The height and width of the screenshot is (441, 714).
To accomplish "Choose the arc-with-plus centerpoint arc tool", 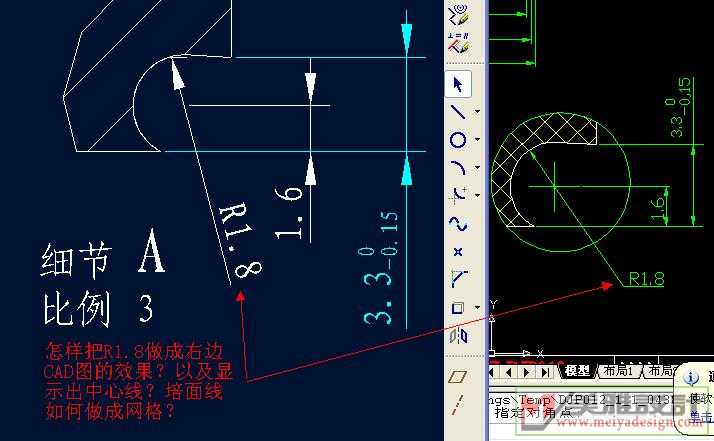I will [459, 195].
